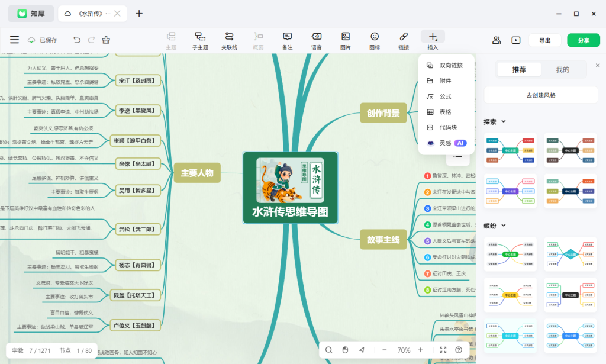Select the 宋江【及时雨】 node

click(137, 80)
